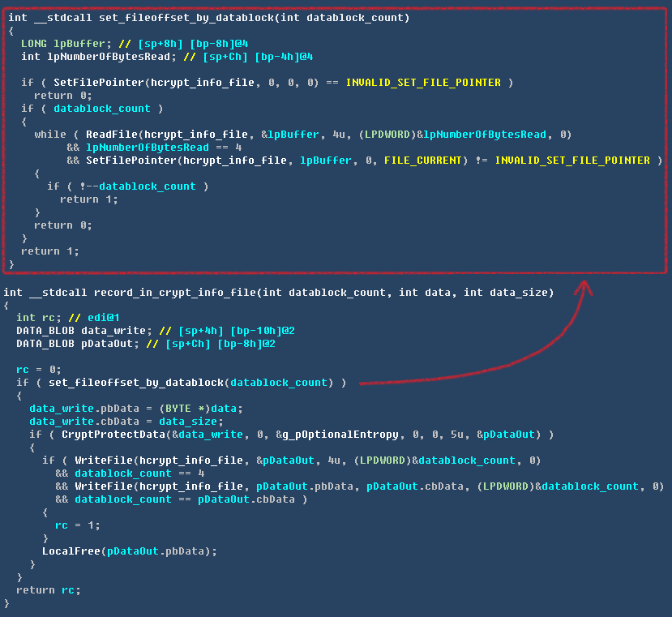Click the 'return rc;' statement
The image size is (672, 617).
(49, 590)
